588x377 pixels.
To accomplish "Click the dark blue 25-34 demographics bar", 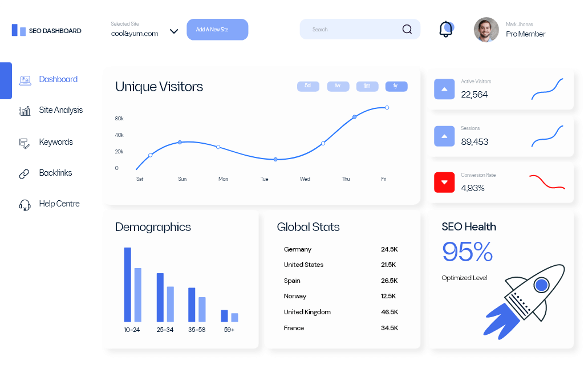I will tap(160, 298).
